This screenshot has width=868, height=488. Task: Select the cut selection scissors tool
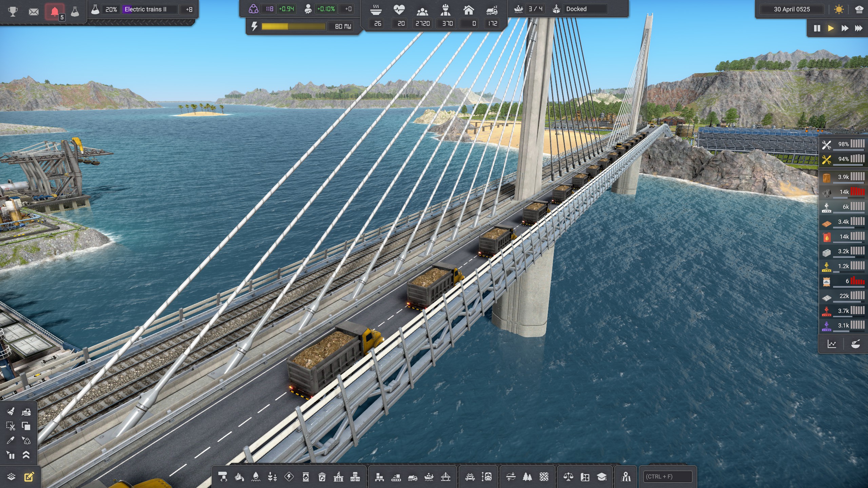point(11,426)
